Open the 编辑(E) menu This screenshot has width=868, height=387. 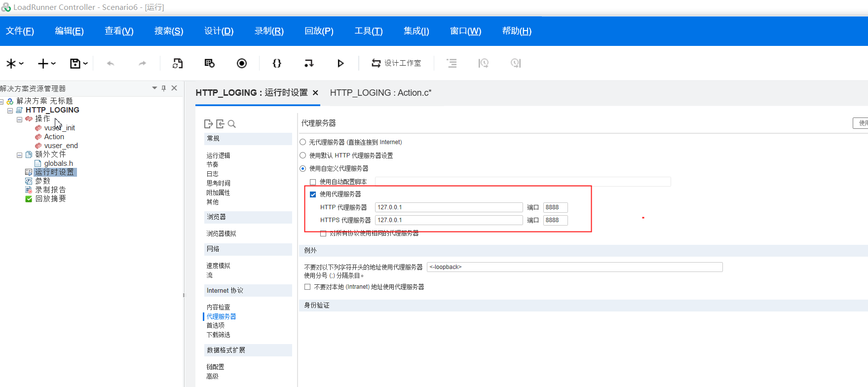click(x=70, y=31)
